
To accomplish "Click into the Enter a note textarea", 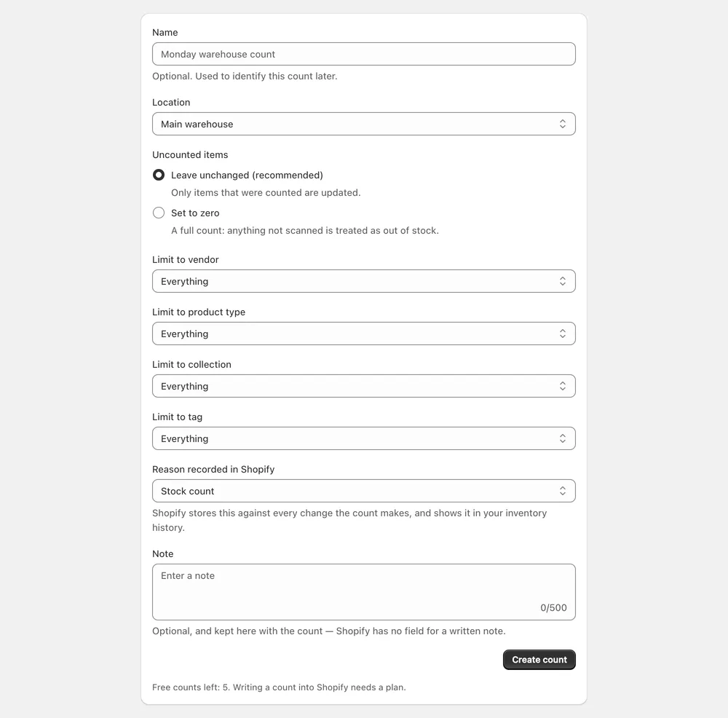I will click(x=364, y=593).
